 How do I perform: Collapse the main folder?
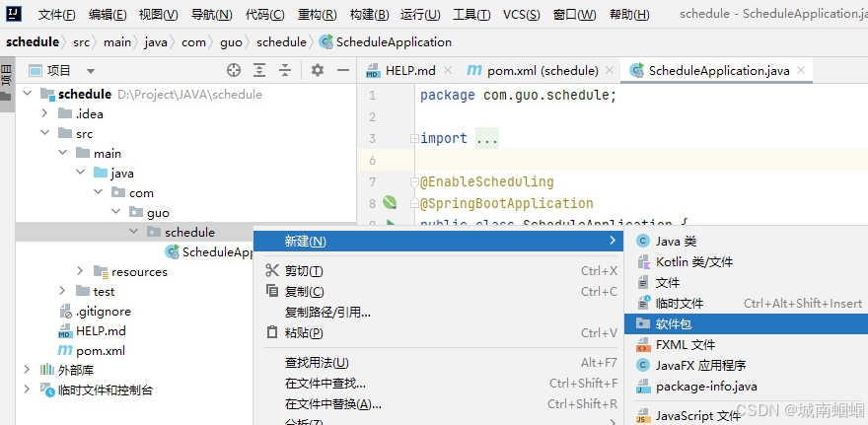62,153
